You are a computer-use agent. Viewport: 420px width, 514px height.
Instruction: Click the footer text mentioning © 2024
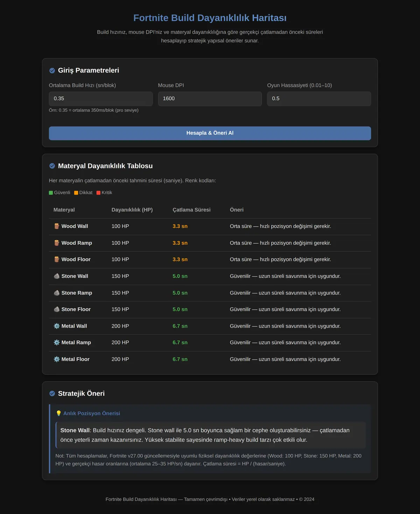pos(210,499)
